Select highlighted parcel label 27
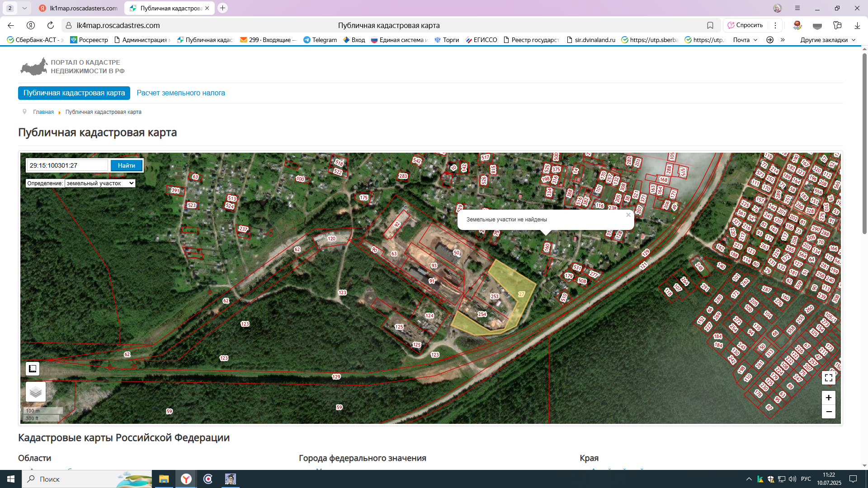Viewport: 868px width, 488px height. [521, 294]
